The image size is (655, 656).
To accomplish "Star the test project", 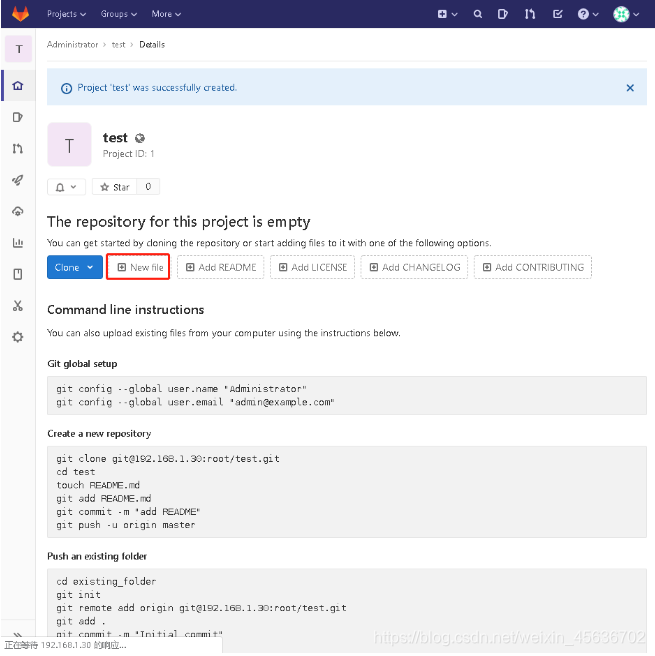I will [115, 187].
